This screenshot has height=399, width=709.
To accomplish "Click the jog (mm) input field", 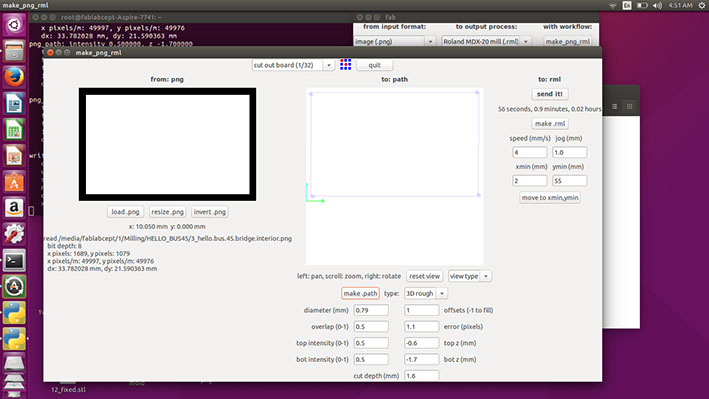I will [x=569, y=152].
